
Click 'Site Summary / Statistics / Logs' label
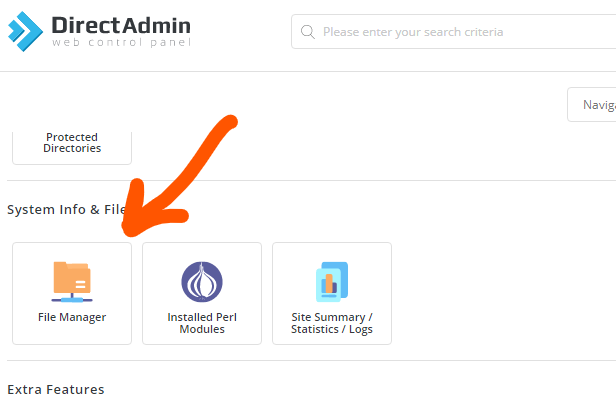(x=332, y=323)
